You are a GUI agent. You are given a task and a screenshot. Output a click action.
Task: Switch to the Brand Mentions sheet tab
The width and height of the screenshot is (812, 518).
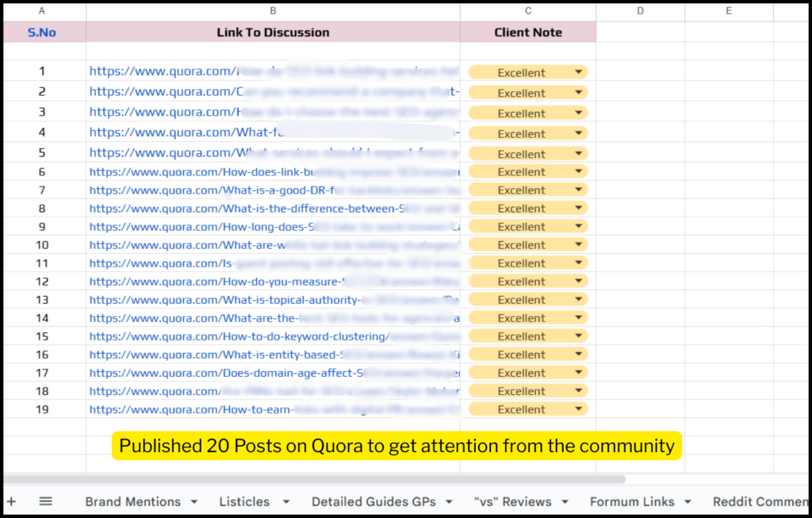tap(133, 501)
